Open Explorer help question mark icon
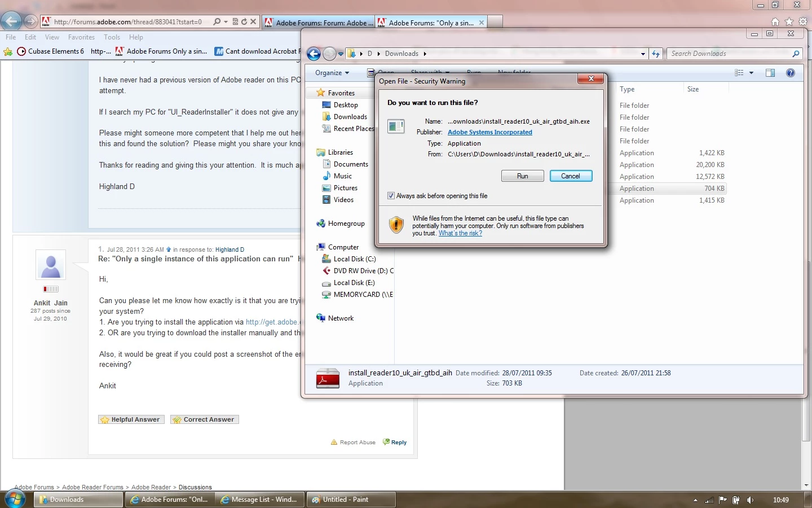 (x=791, y=73)
